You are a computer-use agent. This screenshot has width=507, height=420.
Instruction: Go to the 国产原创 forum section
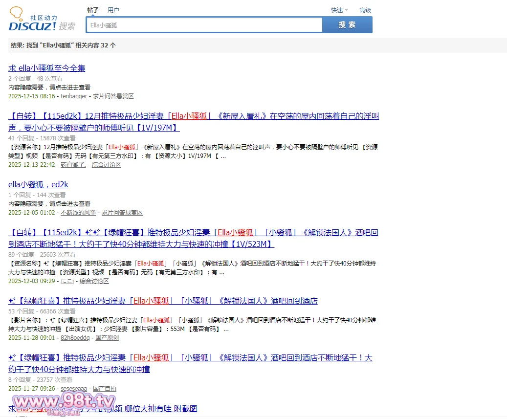tap(107, 338)
